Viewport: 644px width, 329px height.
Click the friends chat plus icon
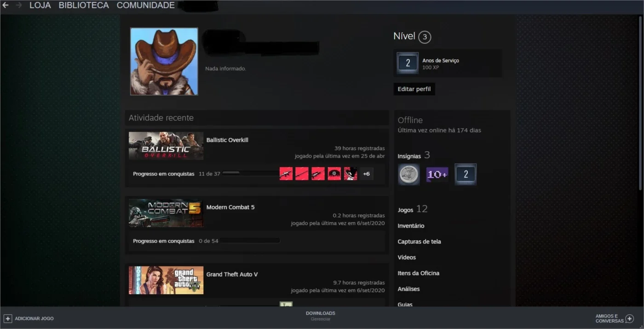[630, 318]
